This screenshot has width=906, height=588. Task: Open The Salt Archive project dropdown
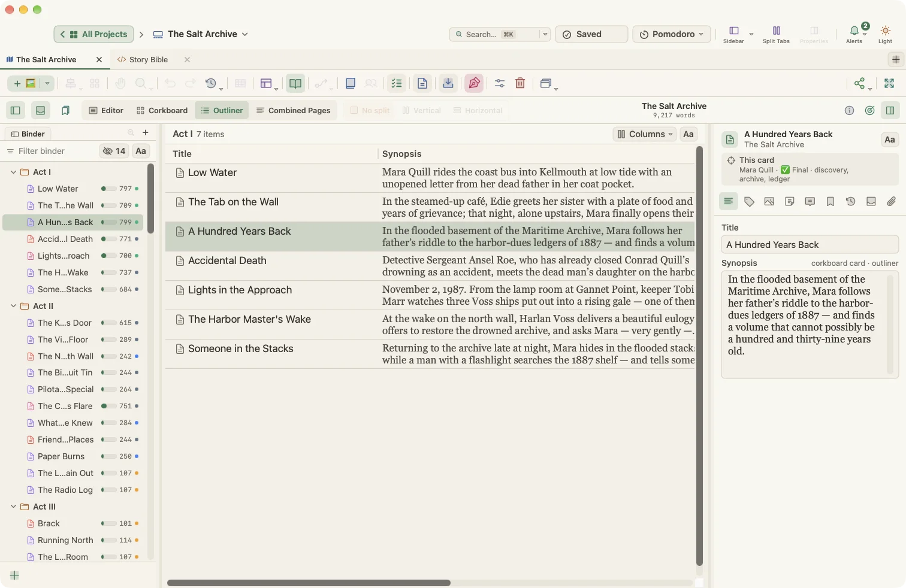tap(201, 34)
